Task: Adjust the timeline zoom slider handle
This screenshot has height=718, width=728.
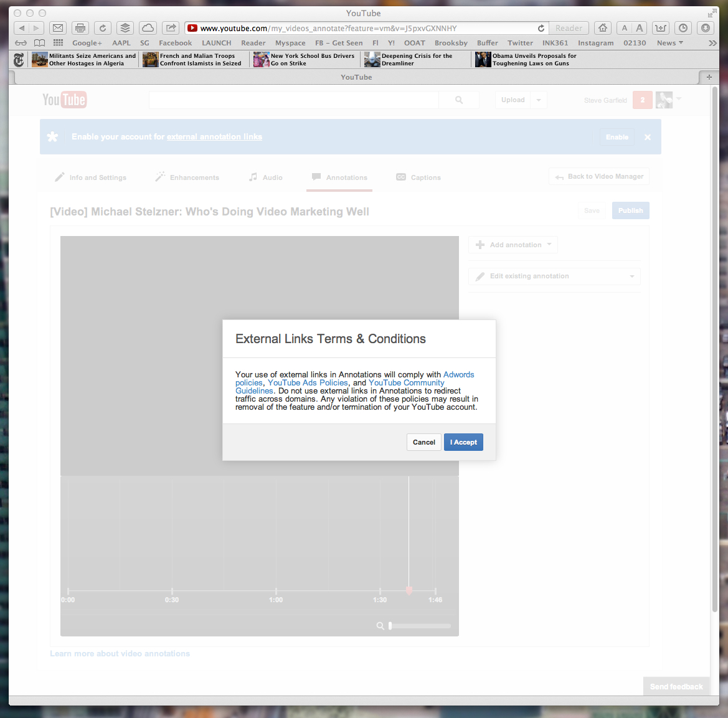Action: [390, 626]
